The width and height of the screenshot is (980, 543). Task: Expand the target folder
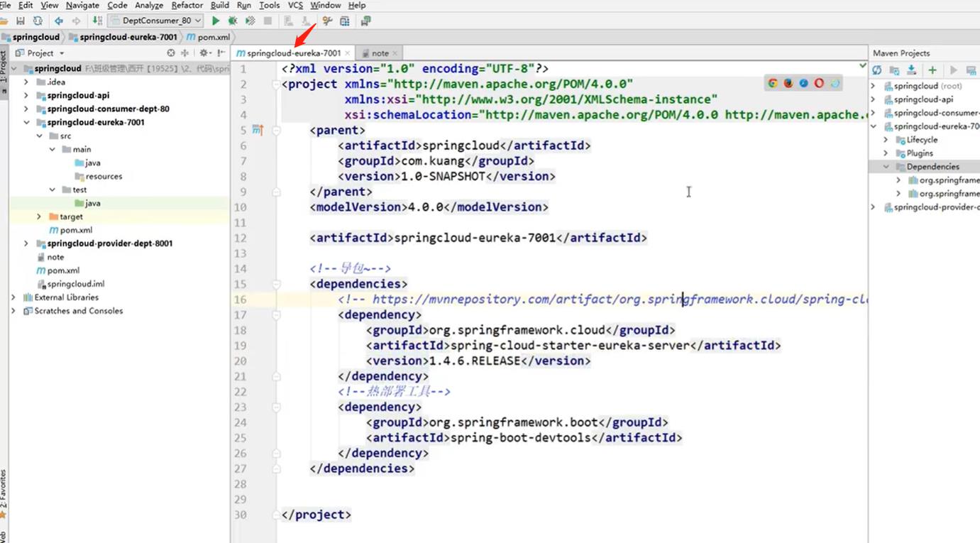pos(39,216)
